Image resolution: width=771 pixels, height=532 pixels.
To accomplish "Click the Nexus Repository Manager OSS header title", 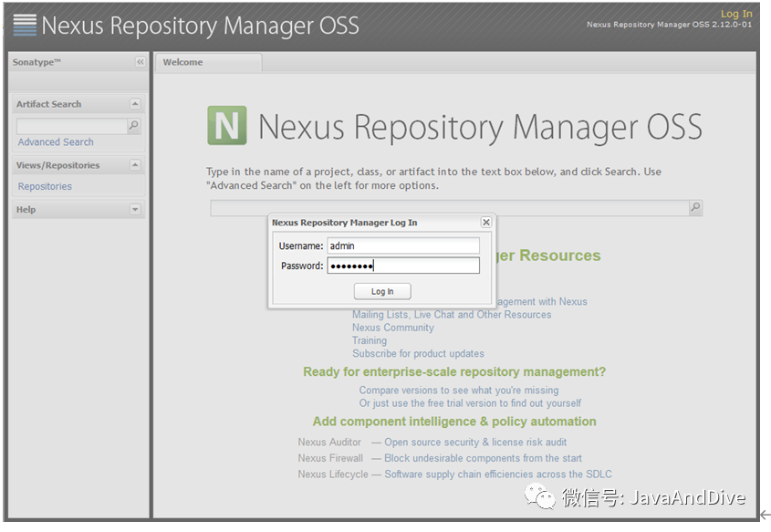I will point(200,26).
